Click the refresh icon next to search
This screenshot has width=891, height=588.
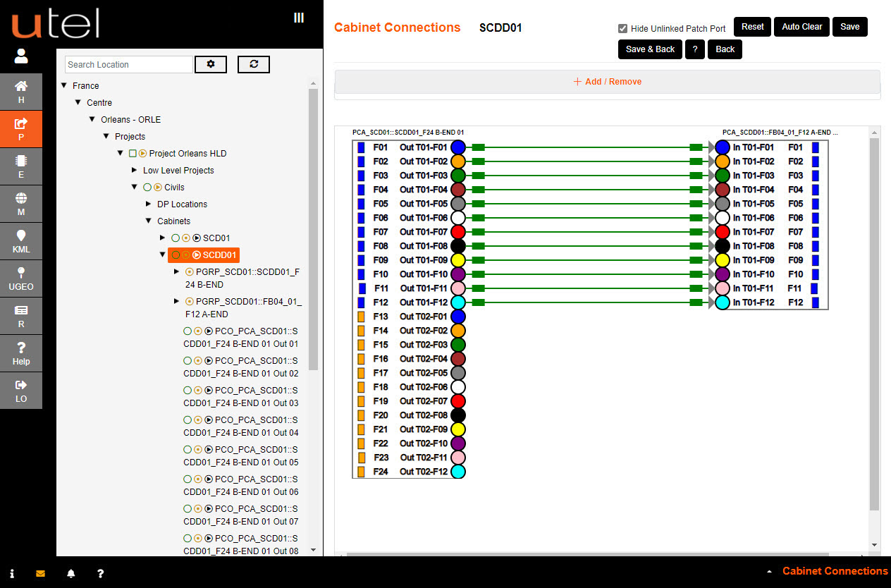(x=254, y=64)
